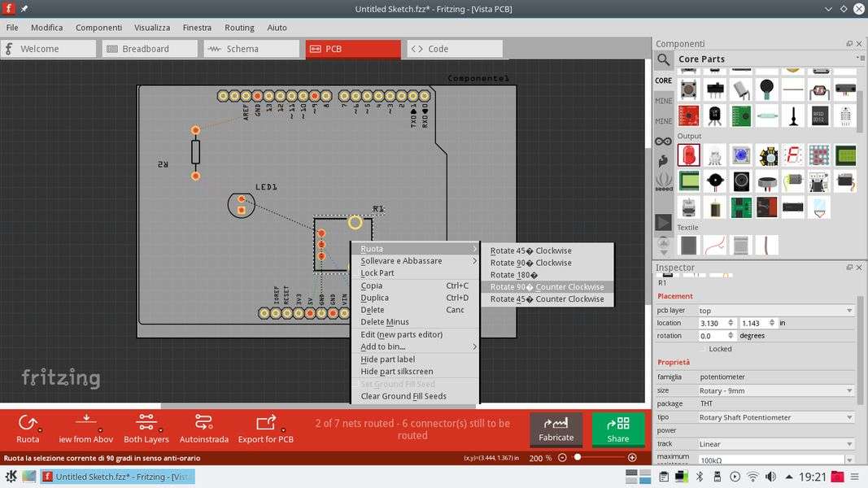Click the Autoinstrada autoroute icon

point(203,422)
